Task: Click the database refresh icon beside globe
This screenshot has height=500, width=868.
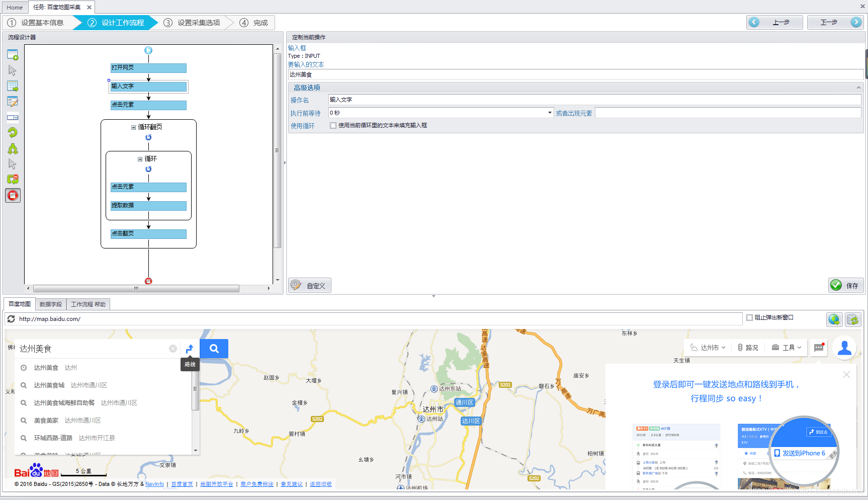Action: [853, 319]
